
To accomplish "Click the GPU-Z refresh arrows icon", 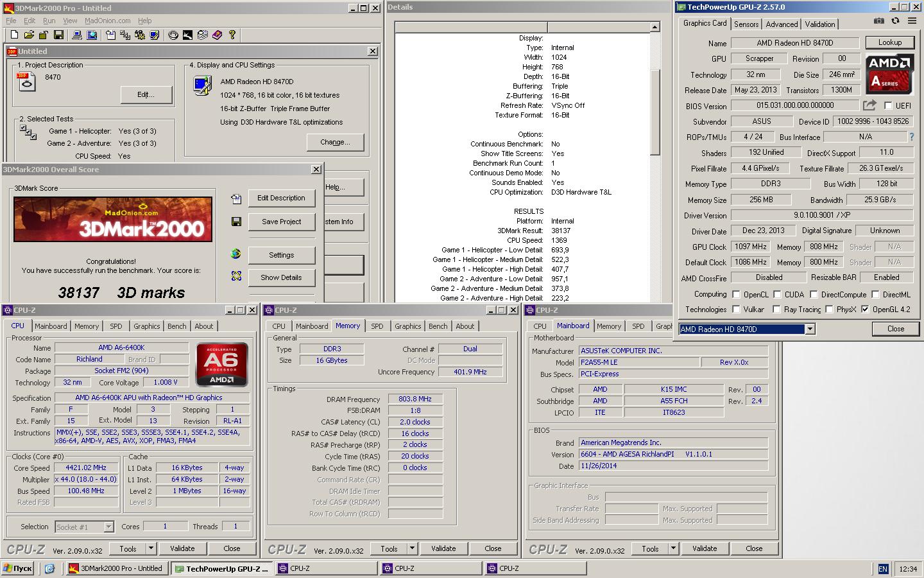I will point(894,21).
